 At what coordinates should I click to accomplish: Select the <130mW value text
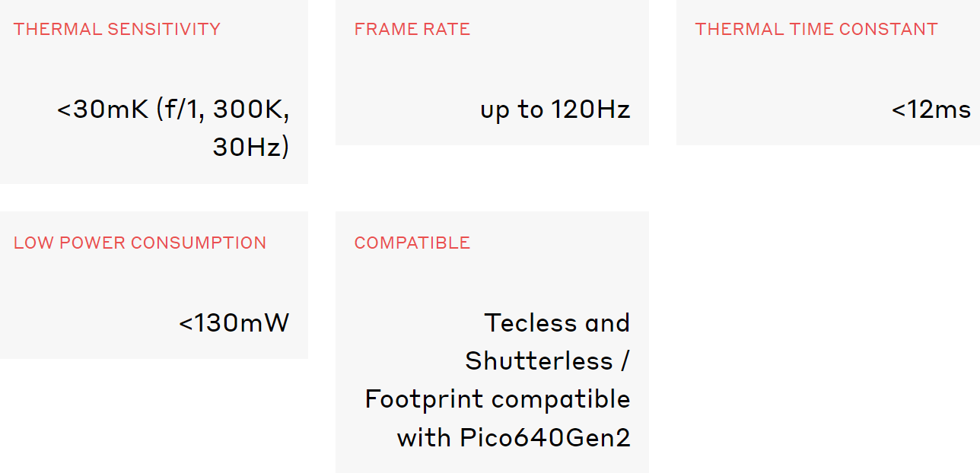234,323
